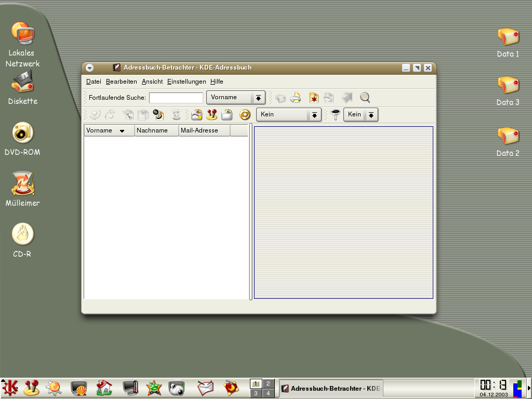Open the Data 2 drive desktop icon

[508, 142]
